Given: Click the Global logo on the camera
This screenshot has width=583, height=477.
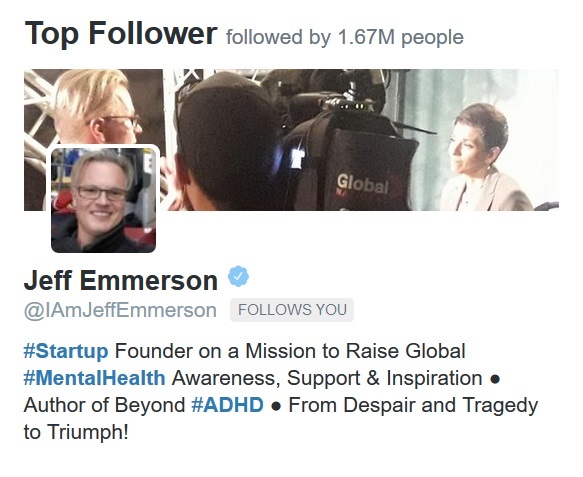Looking at the screenshot, I should coord(362,185).
